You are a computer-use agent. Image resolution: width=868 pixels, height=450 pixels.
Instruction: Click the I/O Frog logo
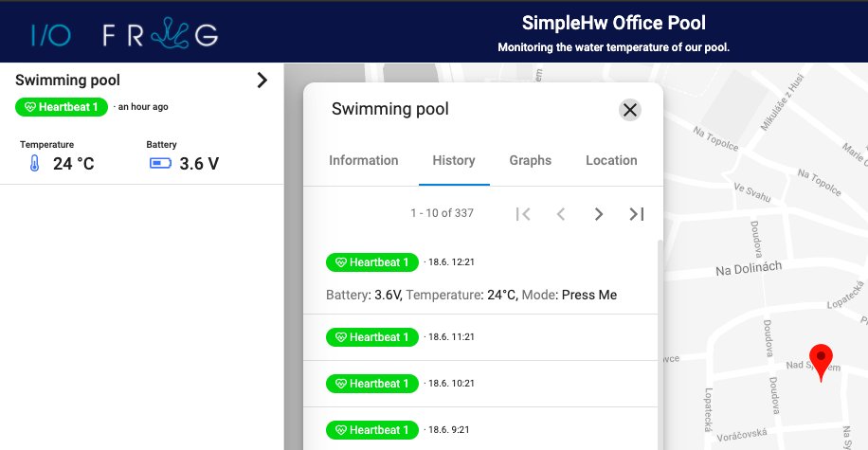[x=124, y=34]
